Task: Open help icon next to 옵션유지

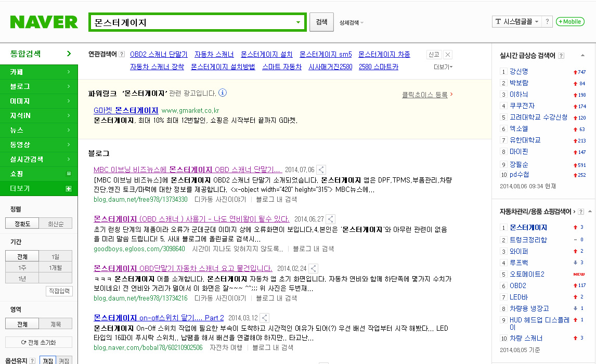Action: (x=32, y=361)
